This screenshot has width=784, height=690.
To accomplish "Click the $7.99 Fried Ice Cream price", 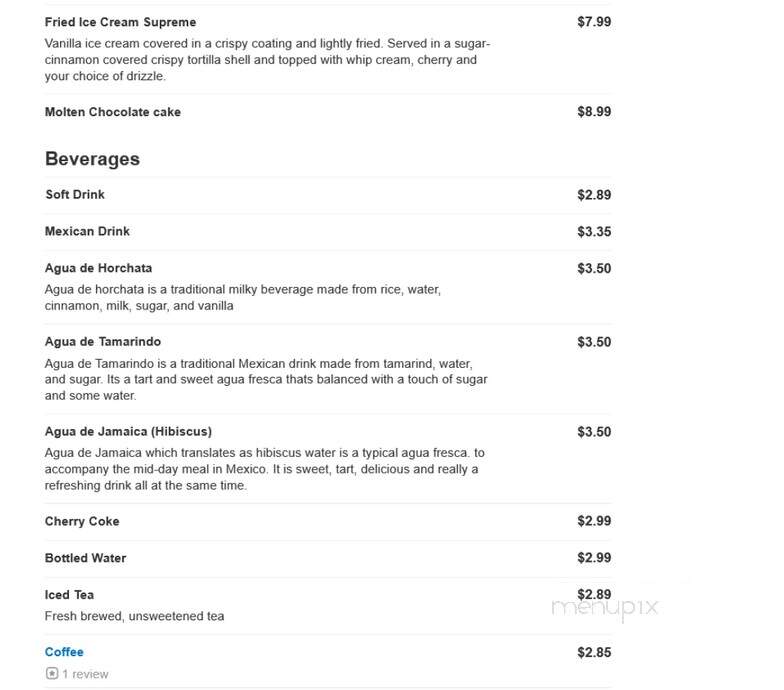I will pyautogui.click(x=594, y=22).
